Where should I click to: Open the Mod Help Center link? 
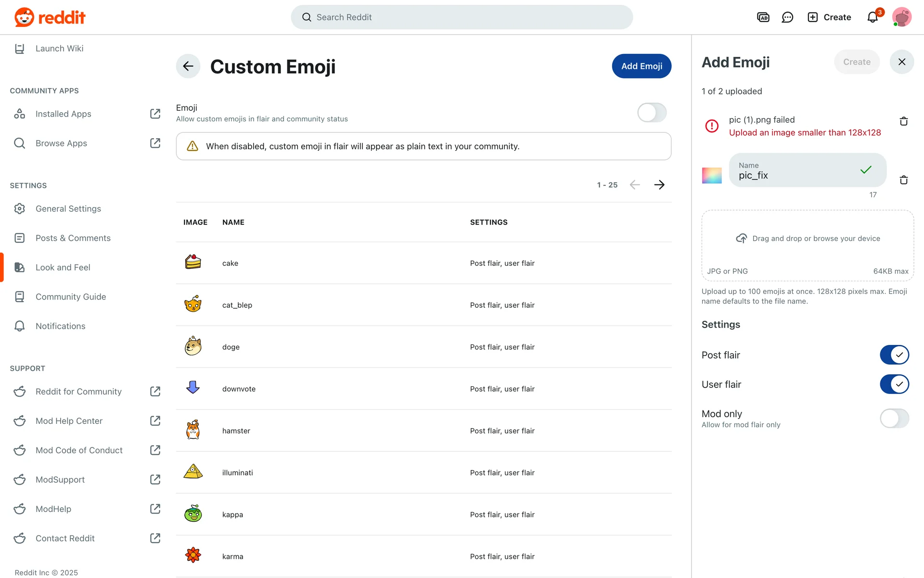(69, 421)
